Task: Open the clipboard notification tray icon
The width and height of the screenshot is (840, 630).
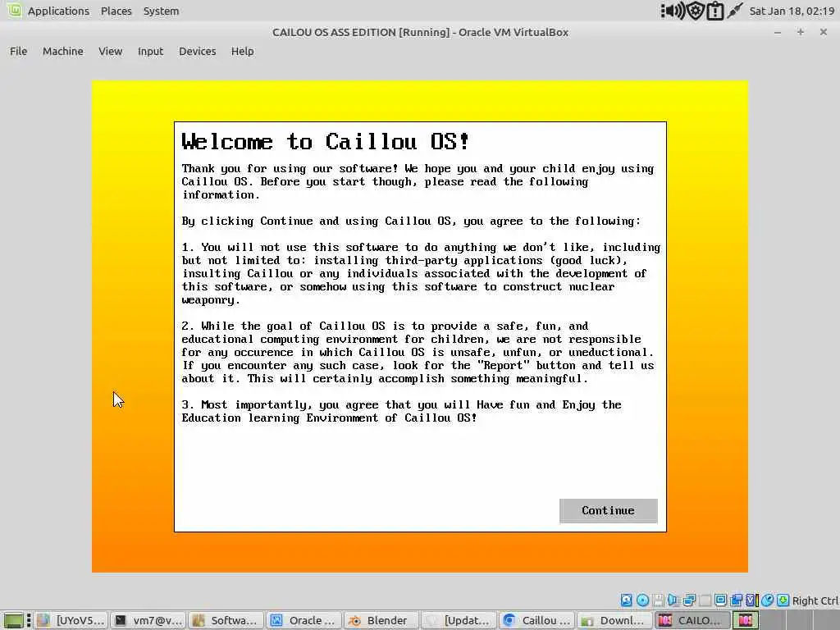Action: (x=715, y=11)
